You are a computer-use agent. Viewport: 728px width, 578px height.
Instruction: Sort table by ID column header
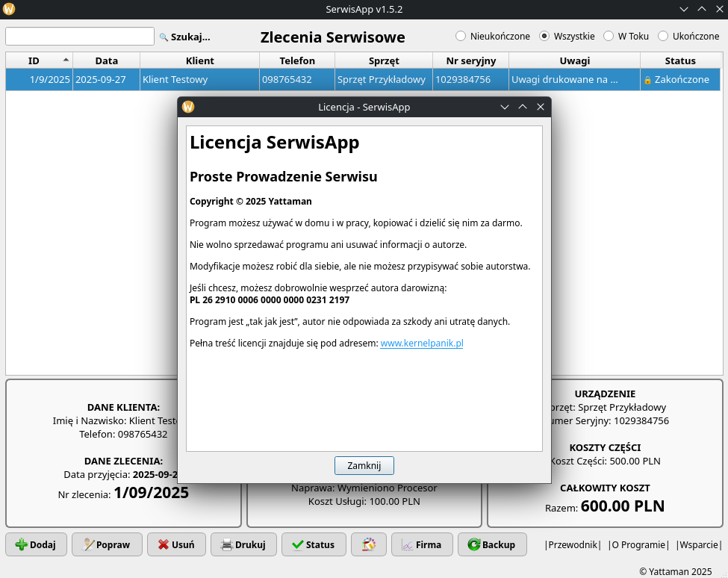tap(34, 60)
